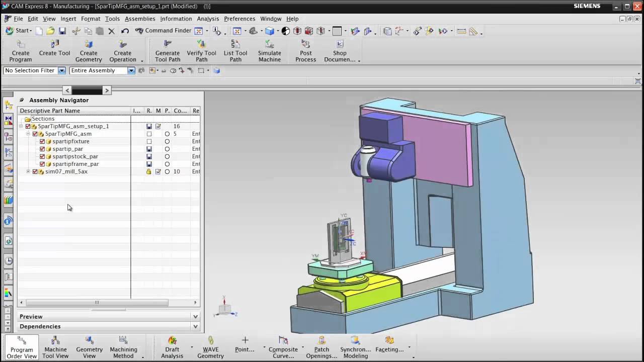Click the Assembly Navigator resource tab

[x=9, y=105]
